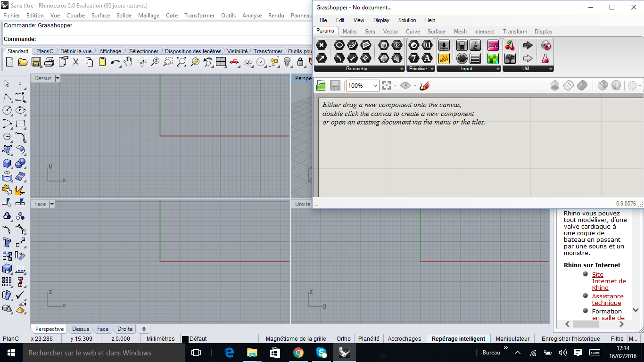Select the pink flask icon in Util
Viewport: 644px width, 362px height.
[545, 58]
